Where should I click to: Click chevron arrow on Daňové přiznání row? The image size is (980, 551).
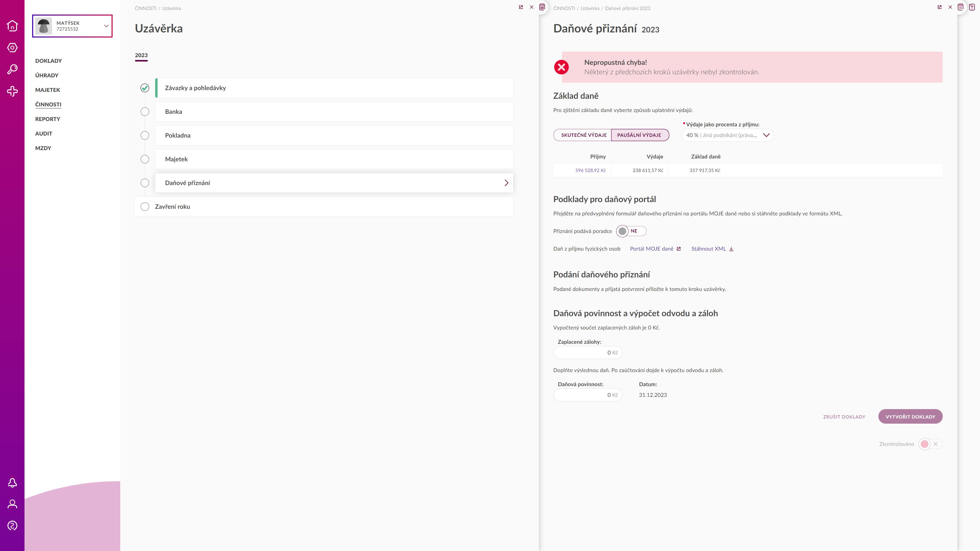point(506,183)
